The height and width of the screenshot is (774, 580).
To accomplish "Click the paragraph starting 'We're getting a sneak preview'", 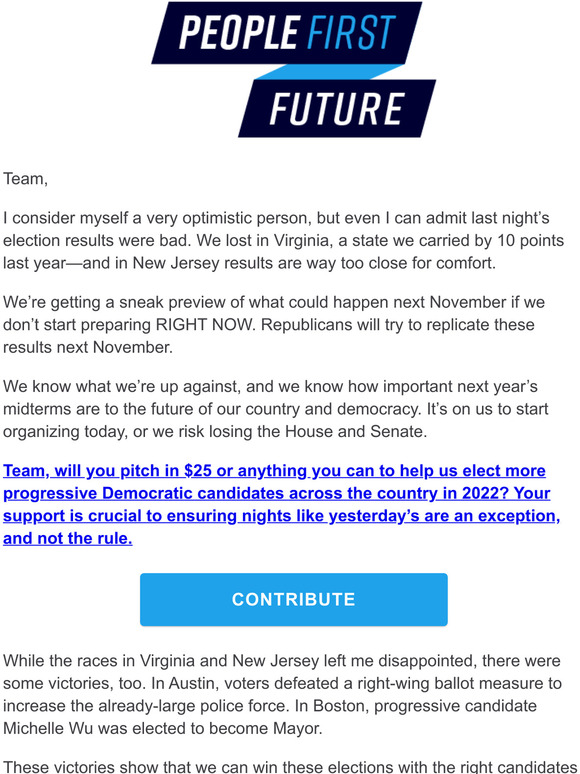I will click(x=274, y=325).
